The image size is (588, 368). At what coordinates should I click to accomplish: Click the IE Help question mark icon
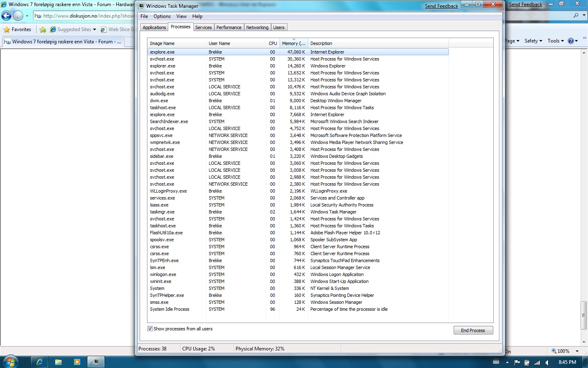(571, 41)
